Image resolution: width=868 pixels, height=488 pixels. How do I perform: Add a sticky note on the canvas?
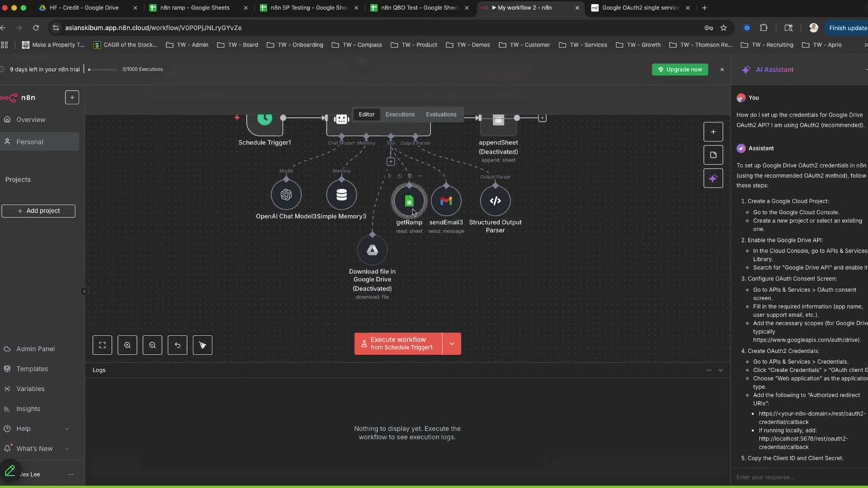click(713, 155)
